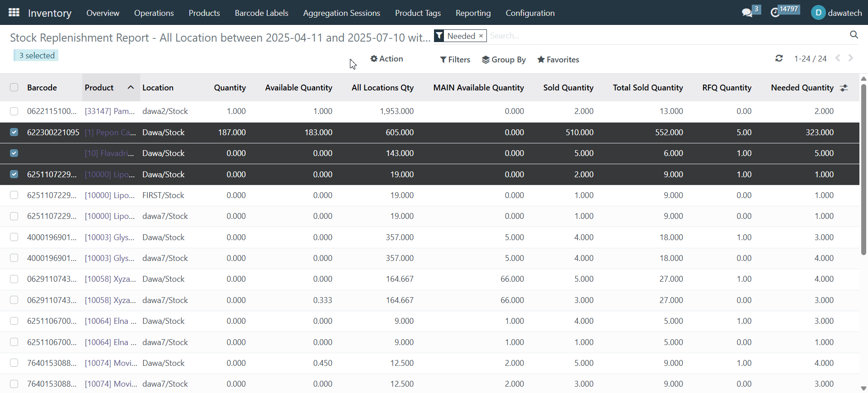This screenshot has height=393, width=868.
Task: Open the Product Tags menu
Action: point(418,13)
